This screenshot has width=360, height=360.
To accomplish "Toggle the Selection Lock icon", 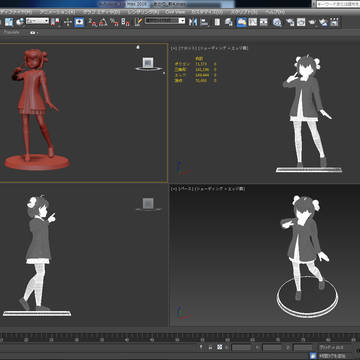I will click(210, 347).
